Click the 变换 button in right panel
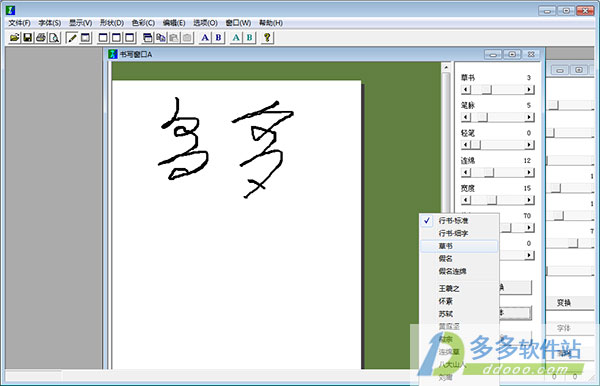This screenshot has height=386, width=600. click(564, 303)
